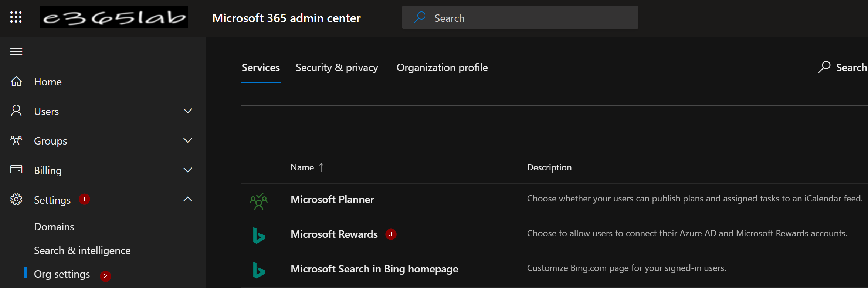Click the Microsoft Planner icon
Screen dimensions: 868x288
(x=259, y=201)
